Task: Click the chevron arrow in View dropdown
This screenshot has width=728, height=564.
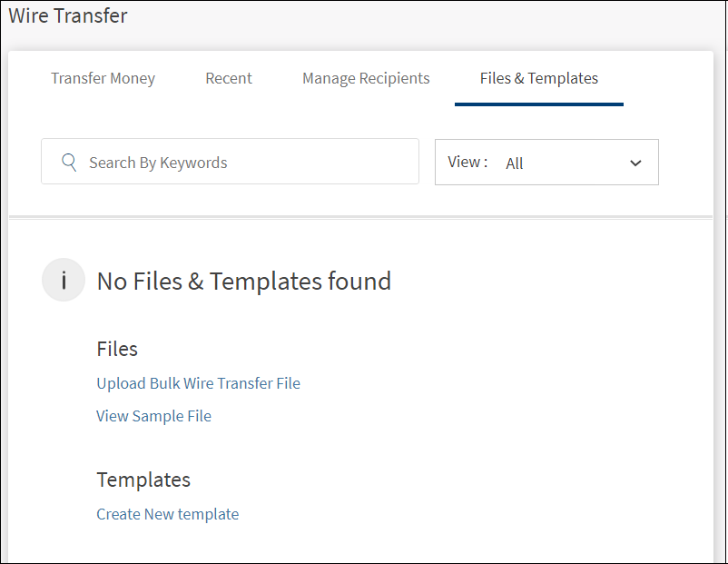Action: 635,163
